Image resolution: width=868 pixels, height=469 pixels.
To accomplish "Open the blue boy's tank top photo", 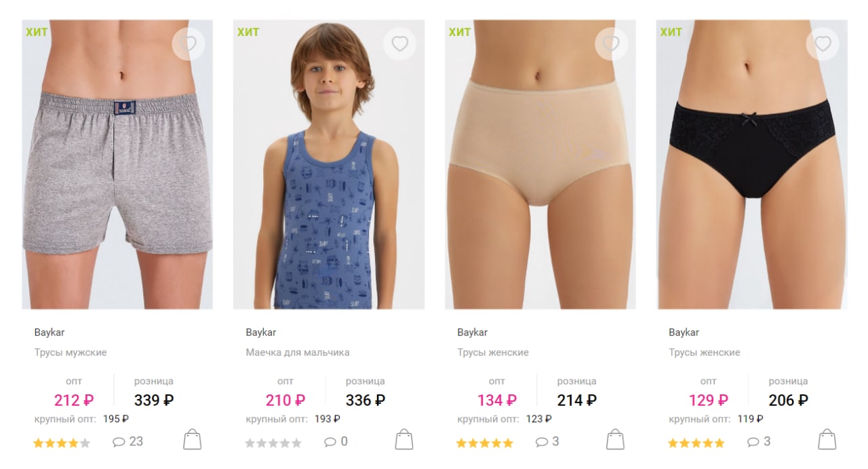I will pyautogui.click(x=329, y=164).
